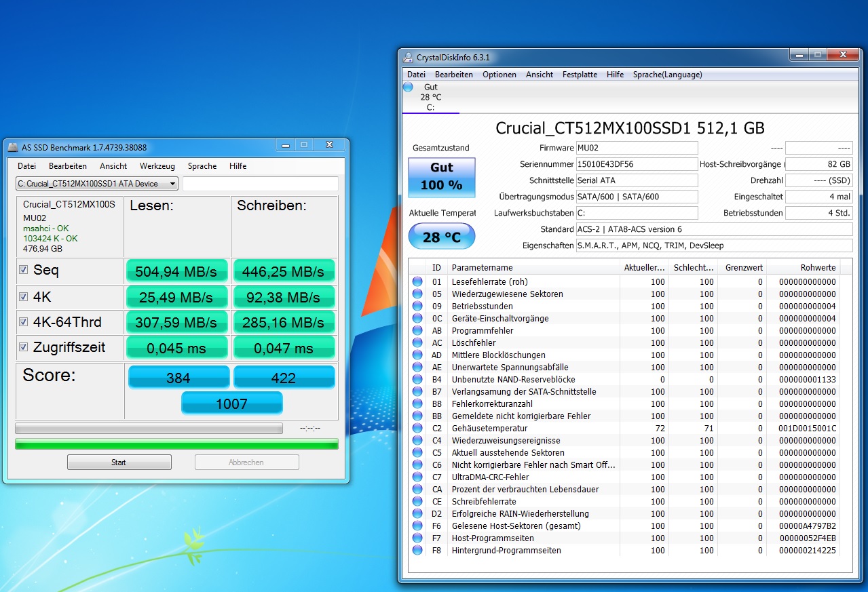Image resolution: width=868 pixels, height=592 pixels.
Task: Click status orb for Löschfehler row
Action: [417, 342]
